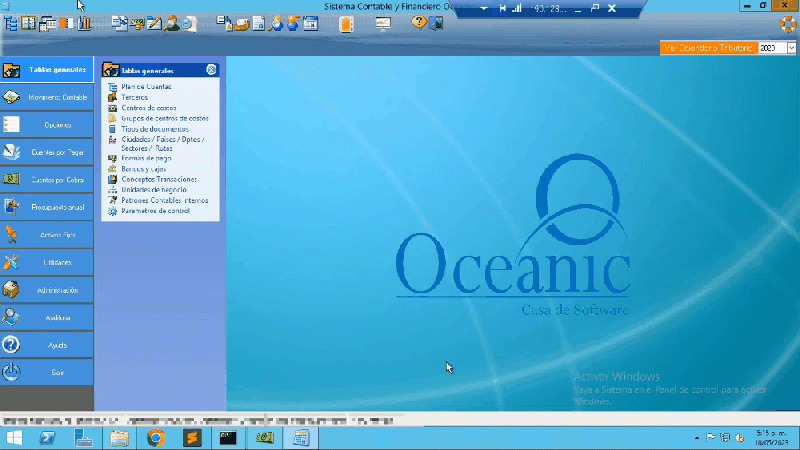Open Cuentas por Pagar module
This screenshot has width=800, height=450.
47,152
